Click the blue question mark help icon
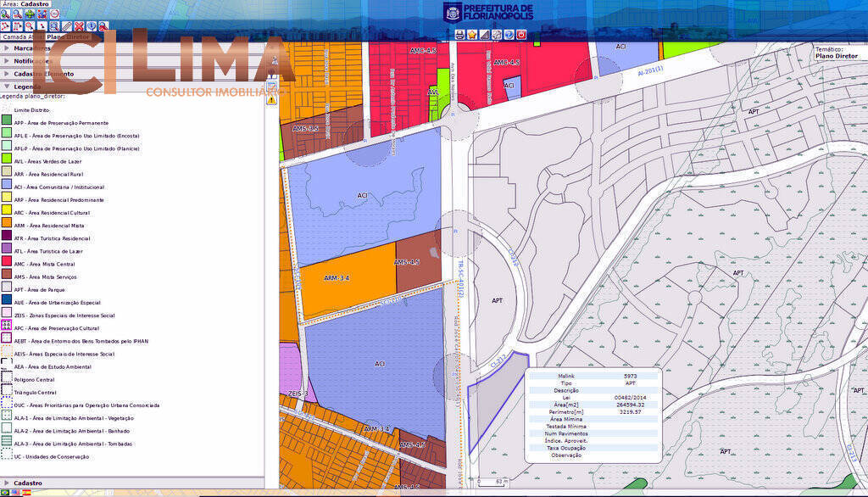868x497 pixels. click(x=509, y=35)
